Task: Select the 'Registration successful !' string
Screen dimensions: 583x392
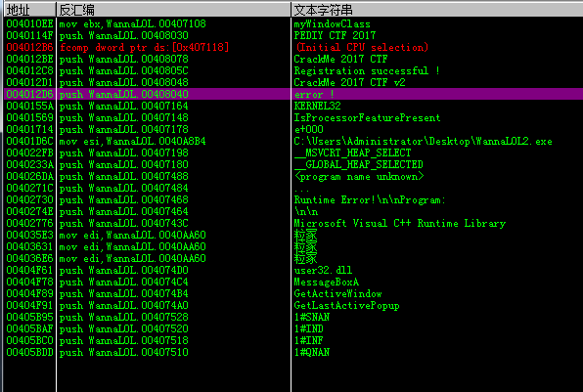Action: pos(367,71)
